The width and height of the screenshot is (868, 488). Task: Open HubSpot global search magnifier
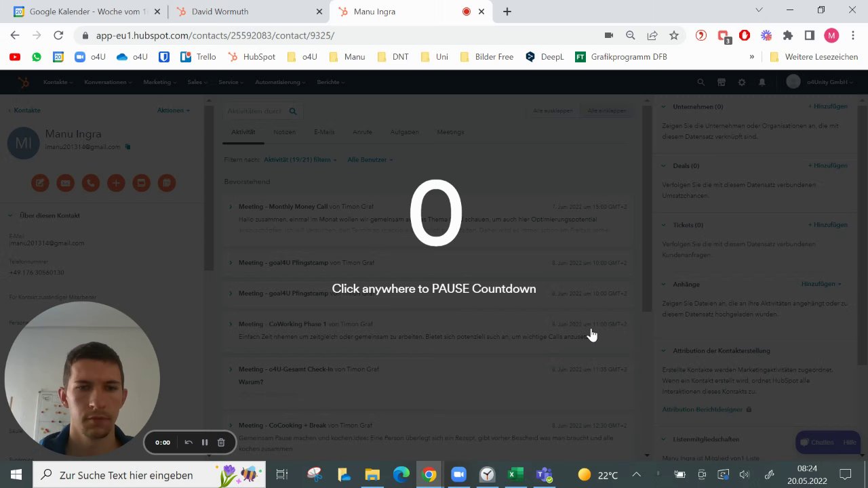(x=701, y=82)
